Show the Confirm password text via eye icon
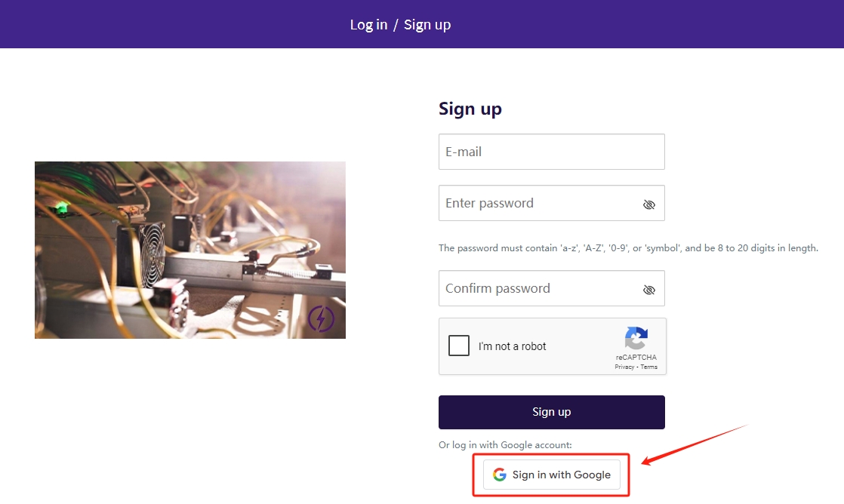 click(x=648, y=290)
